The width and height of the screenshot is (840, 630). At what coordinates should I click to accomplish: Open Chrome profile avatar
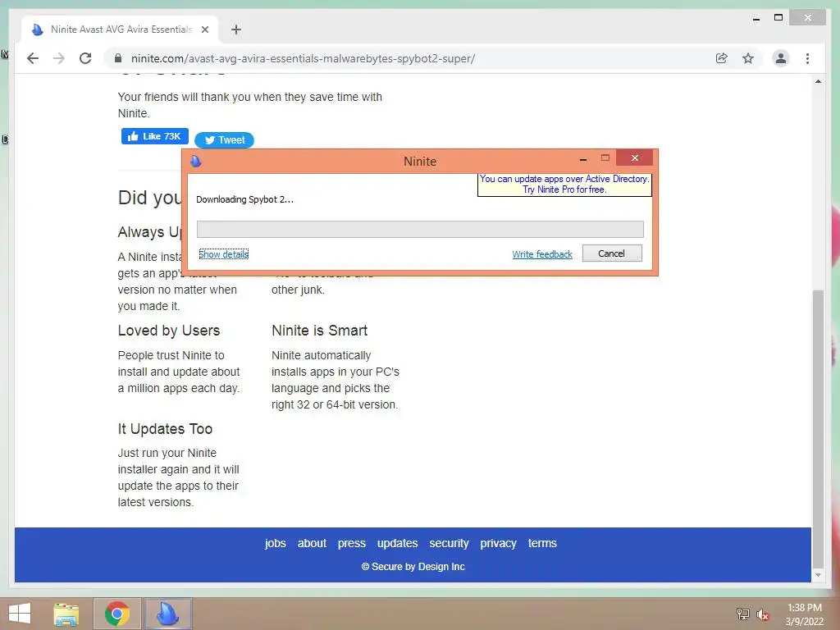(781, 58)
